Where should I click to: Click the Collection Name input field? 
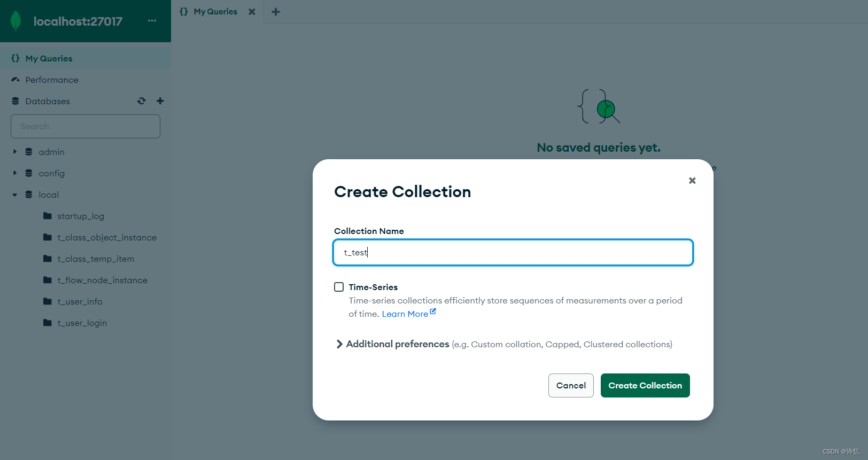[513, 252]
